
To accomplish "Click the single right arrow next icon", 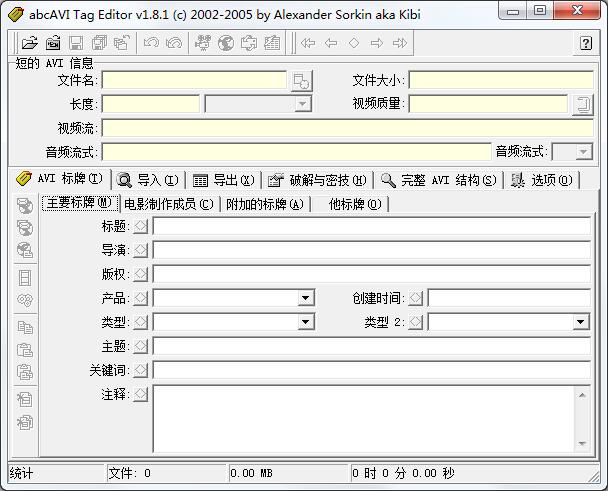I will (x=377, y=43).
